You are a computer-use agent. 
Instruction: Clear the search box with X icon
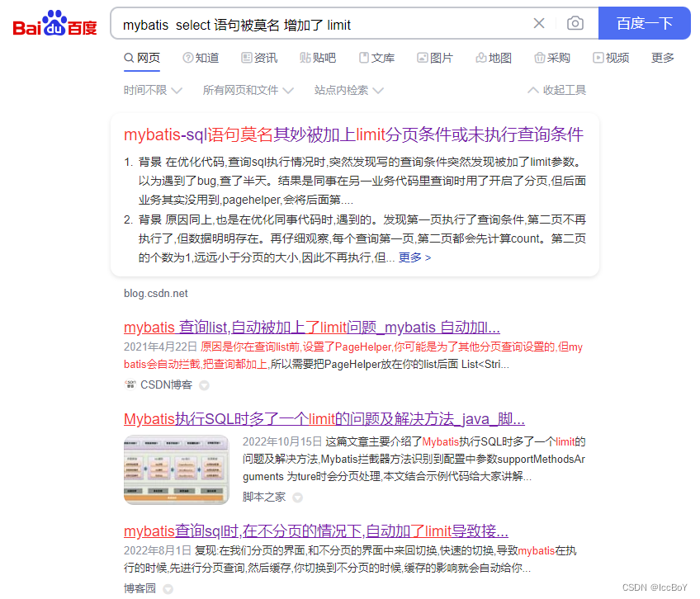tap(539, 23)
